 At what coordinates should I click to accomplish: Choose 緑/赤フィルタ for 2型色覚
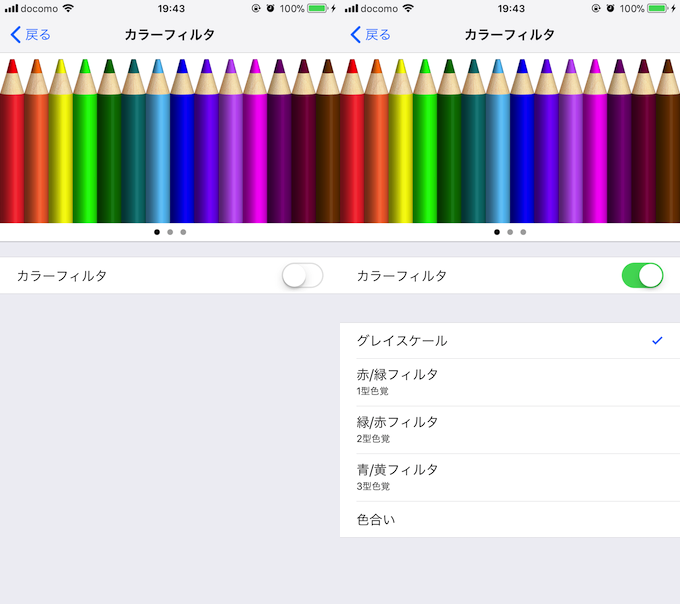point(397,428)
